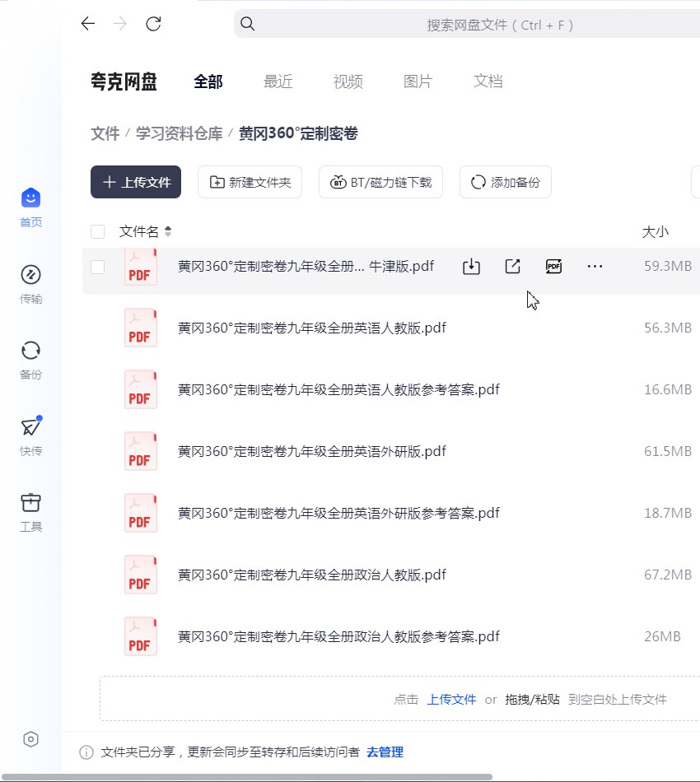Click the 59.3MB size value
700x782 pixels.
tap(668, 266)
